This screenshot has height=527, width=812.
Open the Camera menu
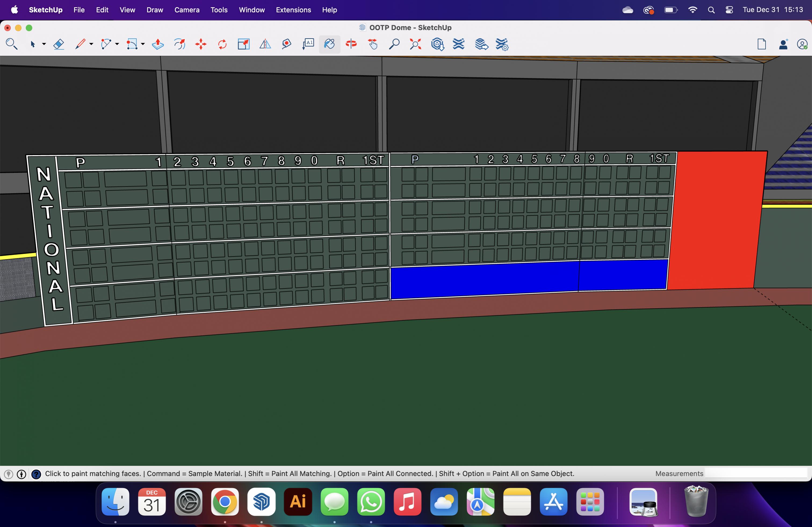[187, 10]
